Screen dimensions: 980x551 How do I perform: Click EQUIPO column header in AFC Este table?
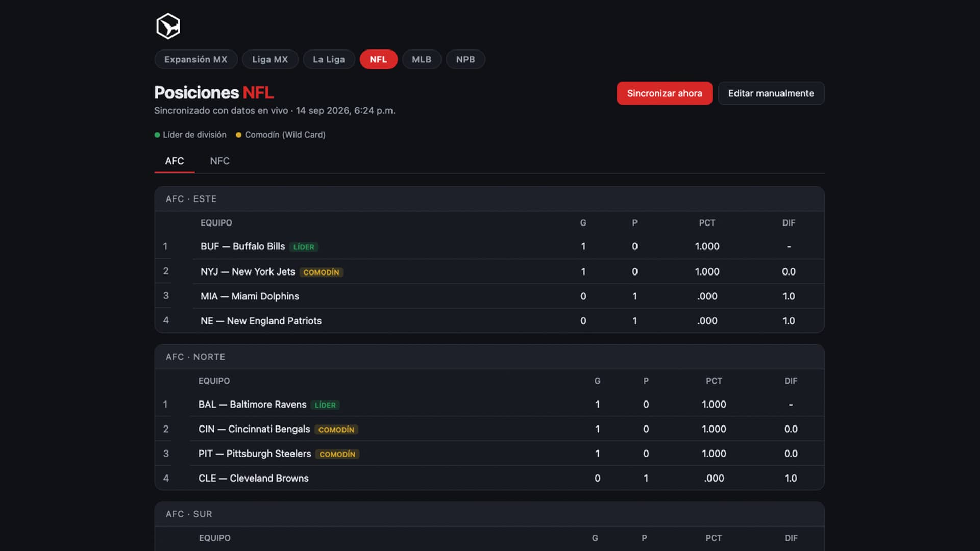[x=216, y=223]
